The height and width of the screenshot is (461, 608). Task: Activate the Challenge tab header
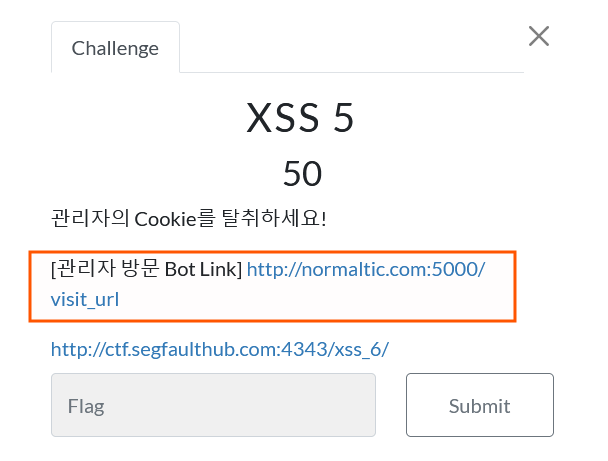tap(115, 48)
